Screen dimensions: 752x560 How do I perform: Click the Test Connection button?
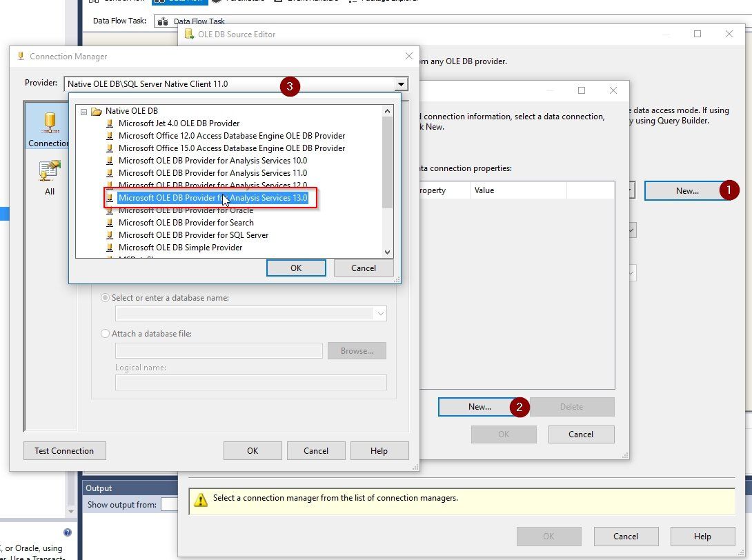[64, 450]
